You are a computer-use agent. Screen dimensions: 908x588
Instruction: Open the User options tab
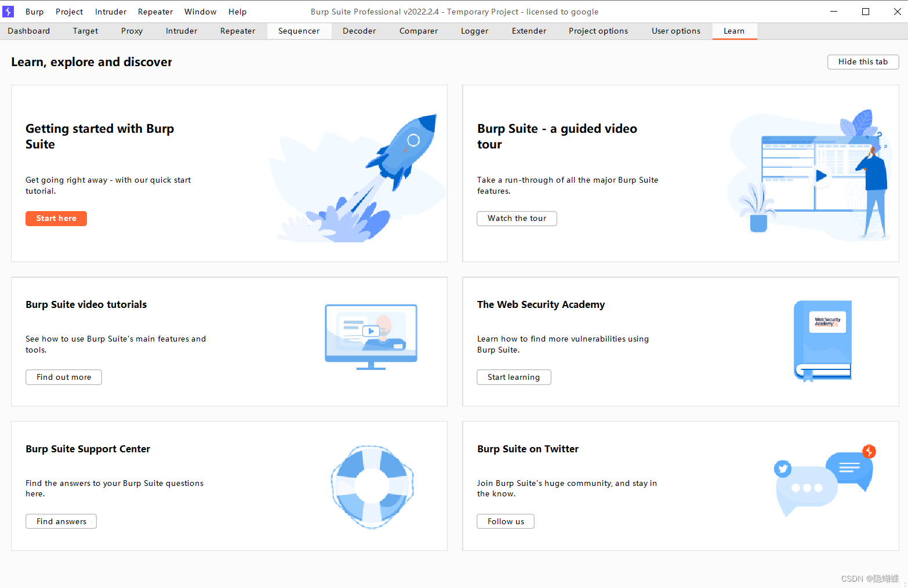pos(676,31)
